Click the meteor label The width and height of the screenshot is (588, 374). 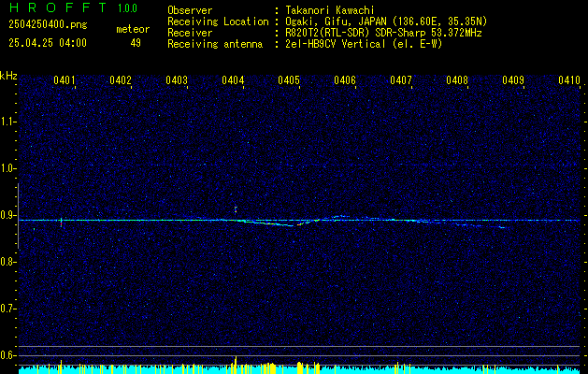point(133,29)
